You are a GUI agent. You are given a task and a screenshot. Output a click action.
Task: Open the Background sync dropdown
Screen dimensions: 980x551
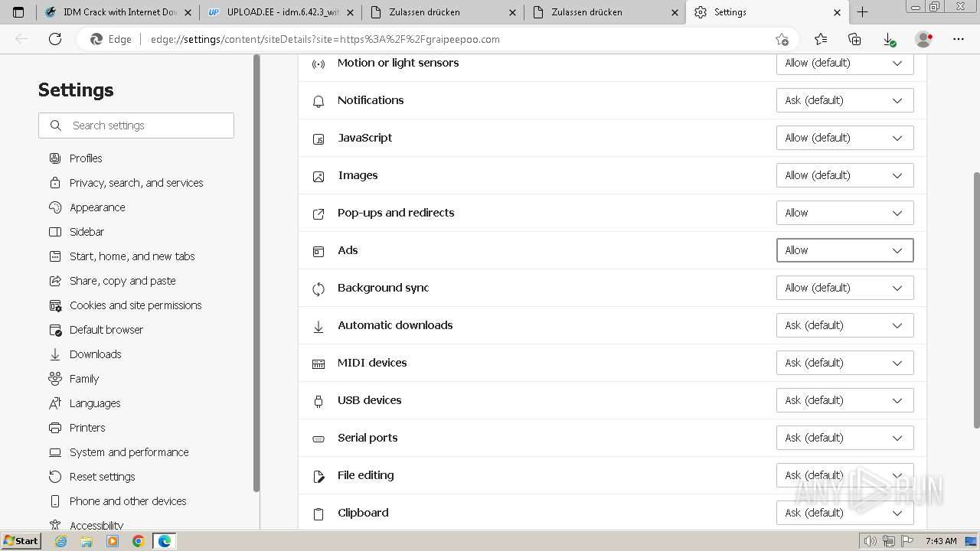[845, 288]
